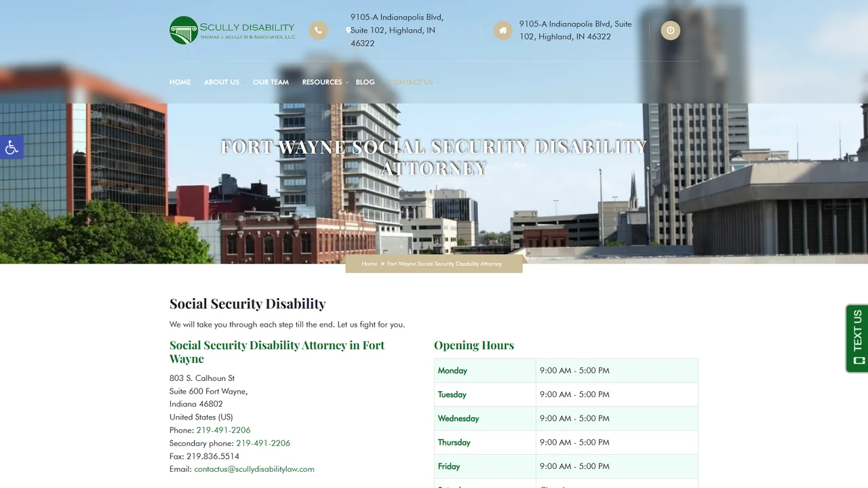Click the contactus@scullydisabilitylaw.com email link
Image resolution: width=868 pixels, height=488 pixels.
point(254,469)
